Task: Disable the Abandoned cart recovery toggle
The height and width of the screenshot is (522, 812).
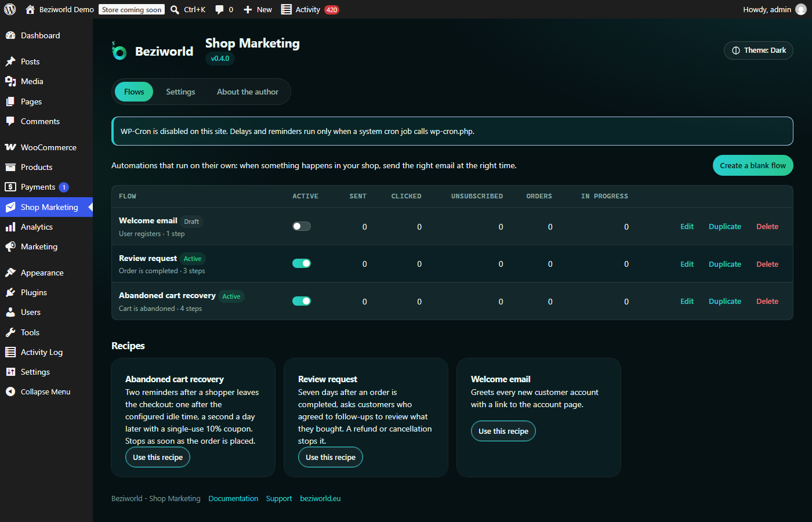Action: tap(302, 301)
